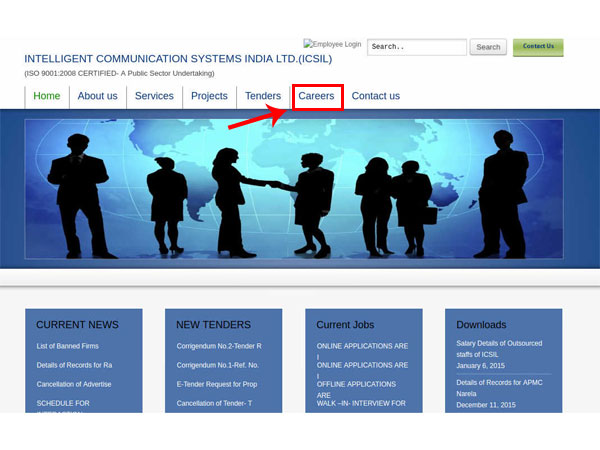Open the Tenders menu item

coord(263,96)
